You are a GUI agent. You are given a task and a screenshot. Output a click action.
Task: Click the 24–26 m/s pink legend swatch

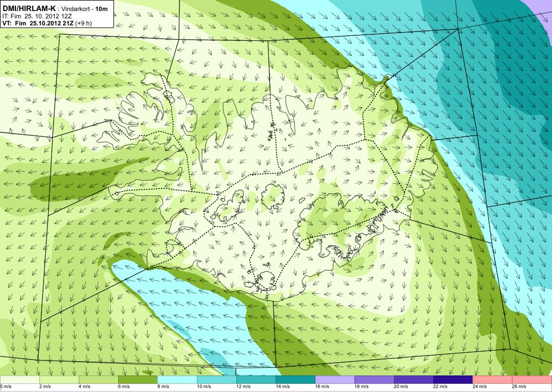[493, 380]
